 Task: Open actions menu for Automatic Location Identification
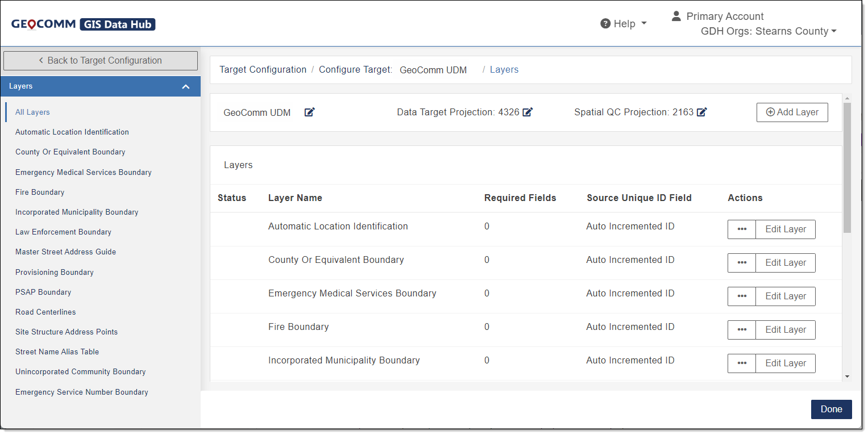(x=742, y=229)
